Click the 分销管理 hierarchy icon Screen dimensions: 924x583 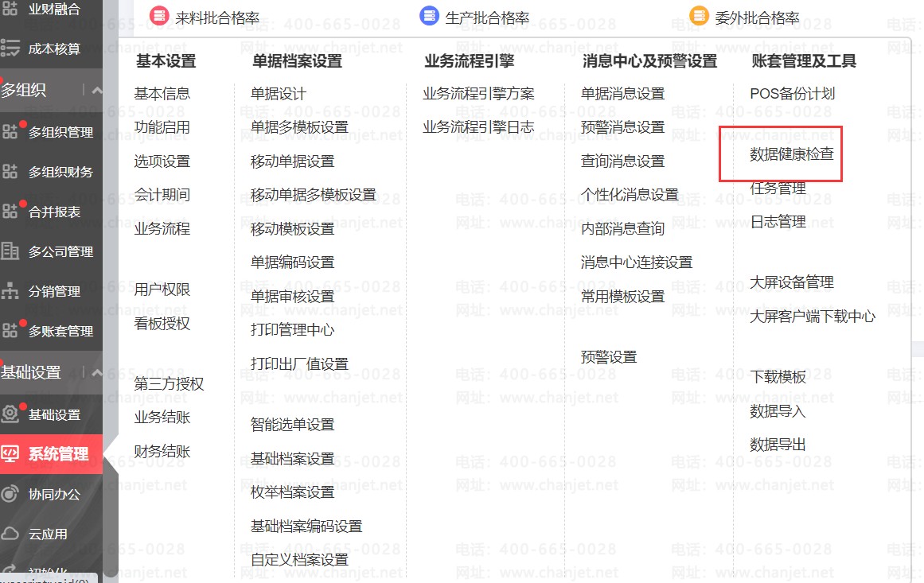click(x=10, y=291)
